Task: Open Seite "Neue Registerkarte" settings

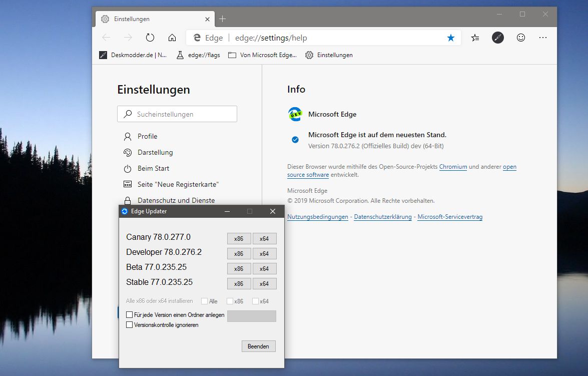Action: [x=171, y=184]
